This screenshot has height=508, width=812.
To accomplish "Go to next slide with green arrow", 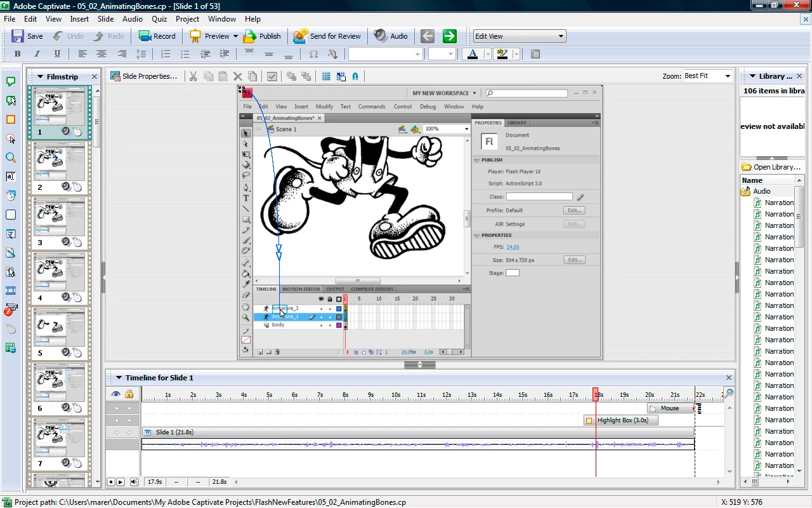I will pyautogui.click(x=450, y=36).
